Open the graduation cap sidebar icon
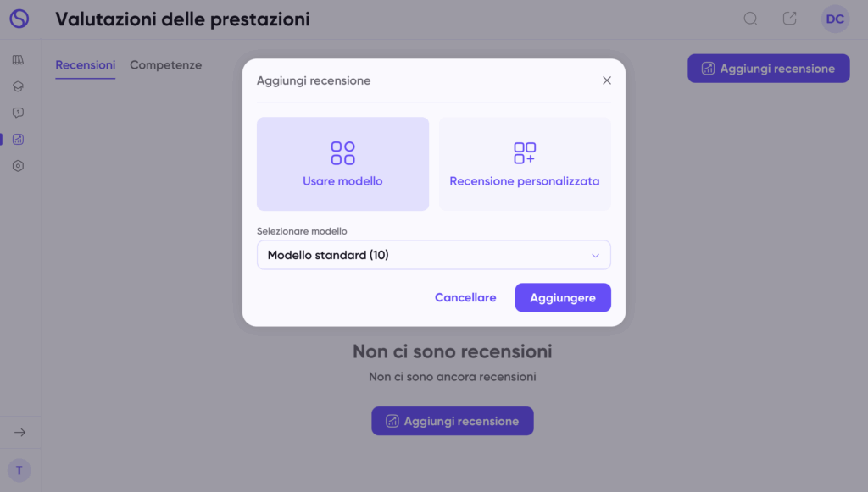The height and width of the screenshot is (492, 868). 19,86
